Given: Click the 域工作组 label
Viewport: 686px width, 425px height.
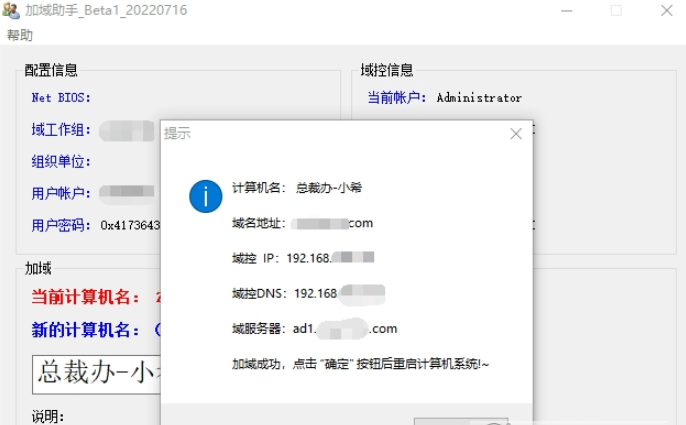Looking at the screenshot, I should [61, 130].
